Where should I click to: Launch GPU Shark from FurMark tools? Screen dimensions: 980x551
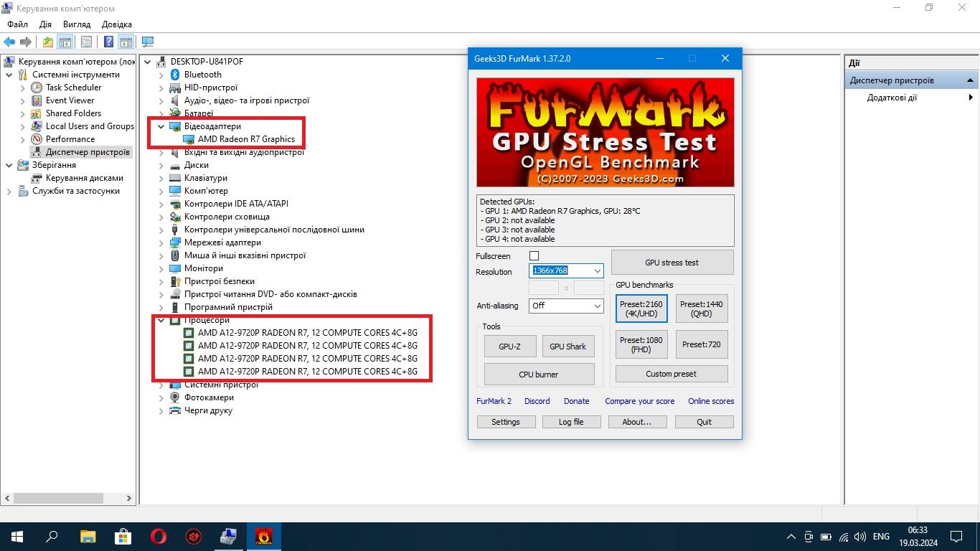[568, 347]
